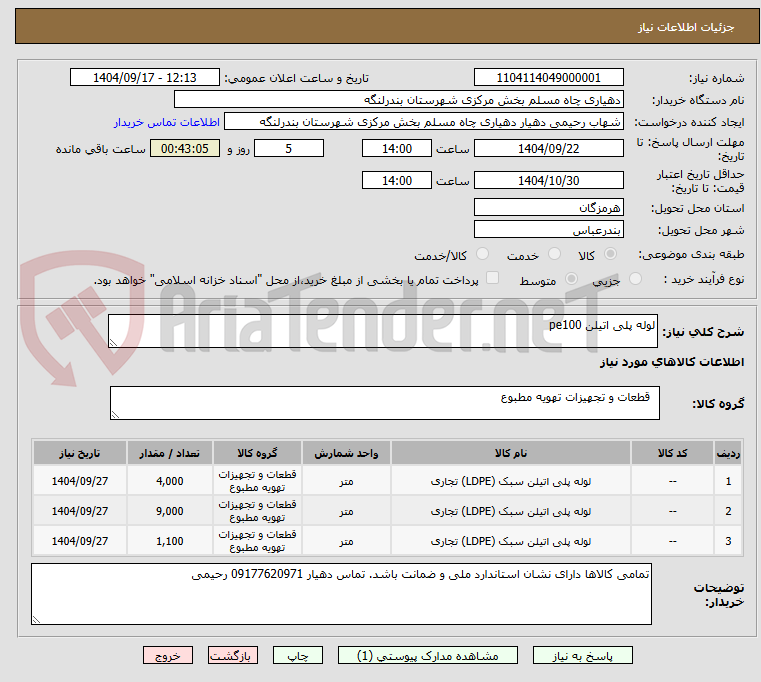Click resize handle of توضیحات خریدار textarea

[x=36, y=619]
